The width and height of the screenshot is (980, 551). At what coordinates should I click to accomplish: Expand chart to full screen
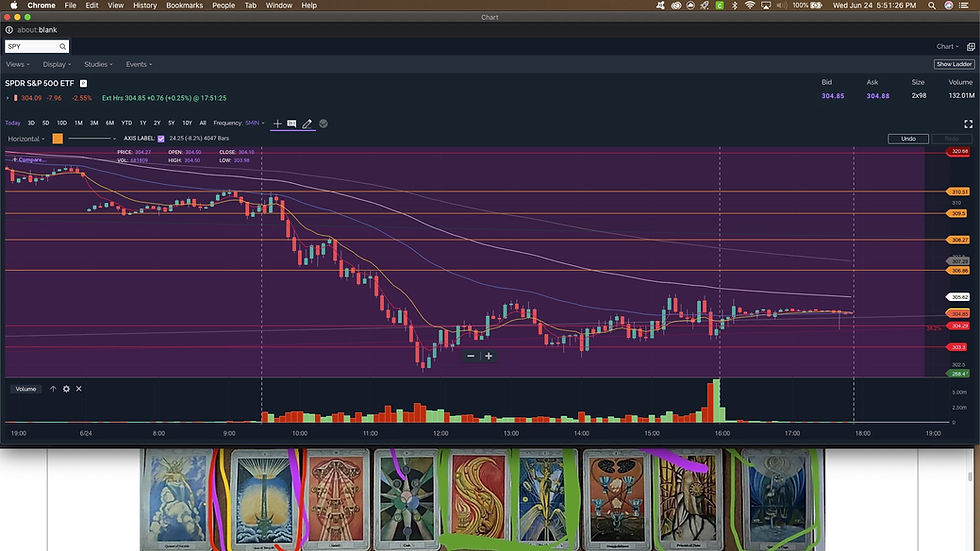pos(968,124)
